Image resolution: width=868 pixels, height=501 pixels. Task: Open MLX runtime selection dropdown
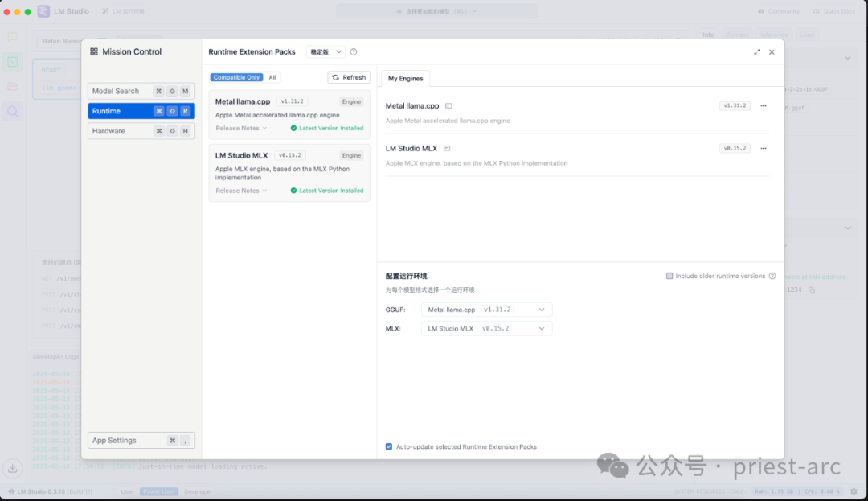pyautogui.click(x=486, y=328)
